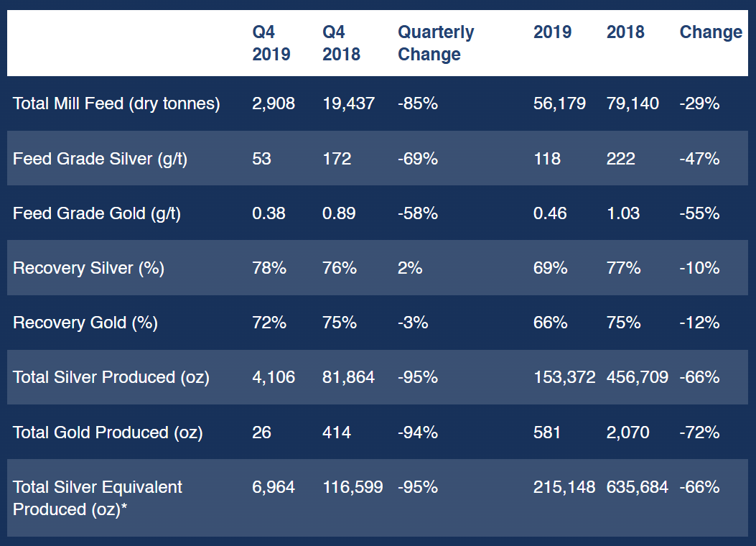
Task: Select the Q4 2019 column header
Action: pyautogui.click(x=271, y=43)
